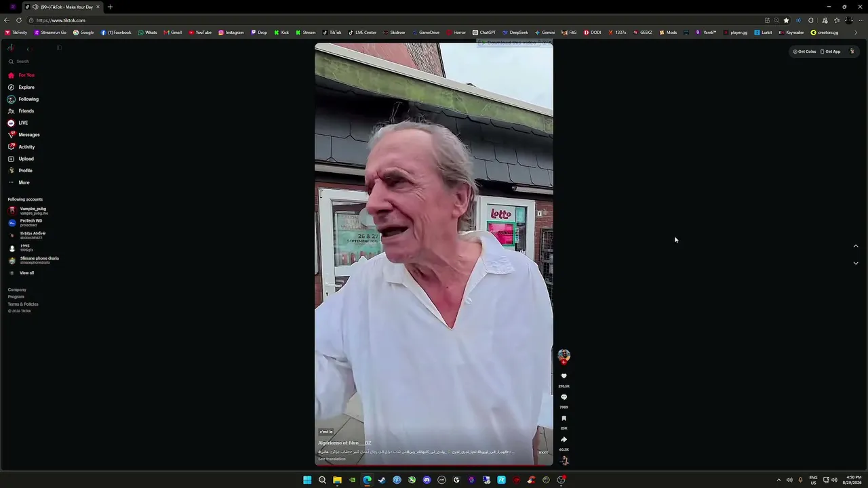This screenshot has height=488, width=868.
Task: Go to previous video with up chevron
Action: click(855, 246)
